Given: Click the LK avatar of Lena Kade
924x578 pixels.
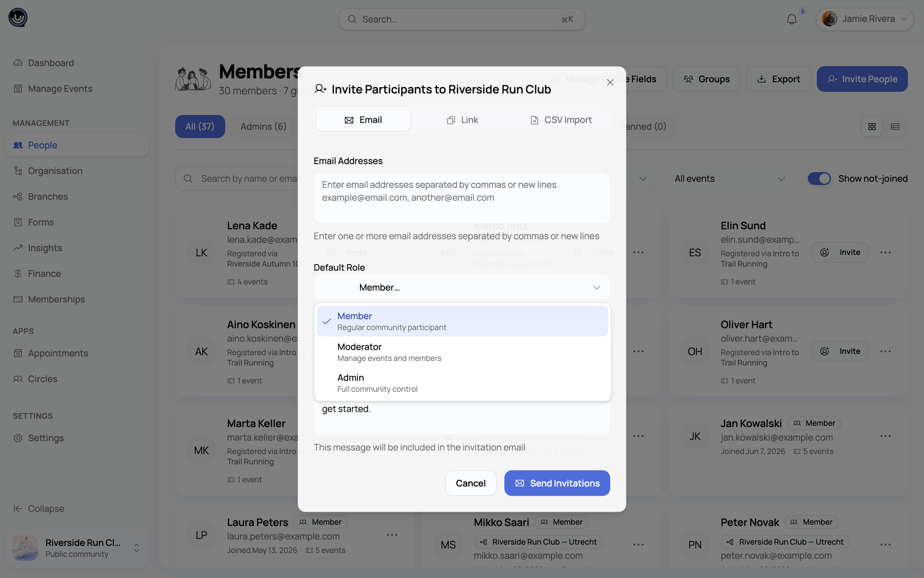Looking at the screenshot, I should tap(201, 253).
